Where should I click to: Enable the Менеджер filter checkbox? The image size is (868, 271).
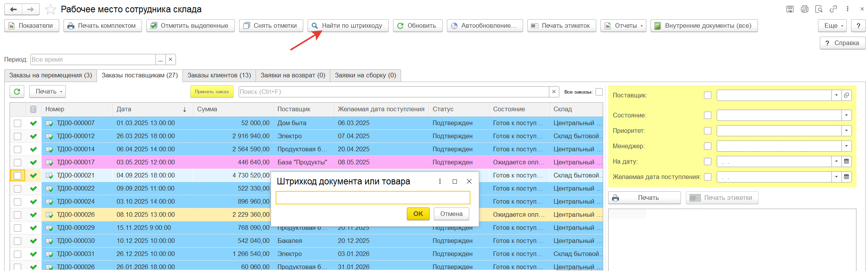coord(707,146)
